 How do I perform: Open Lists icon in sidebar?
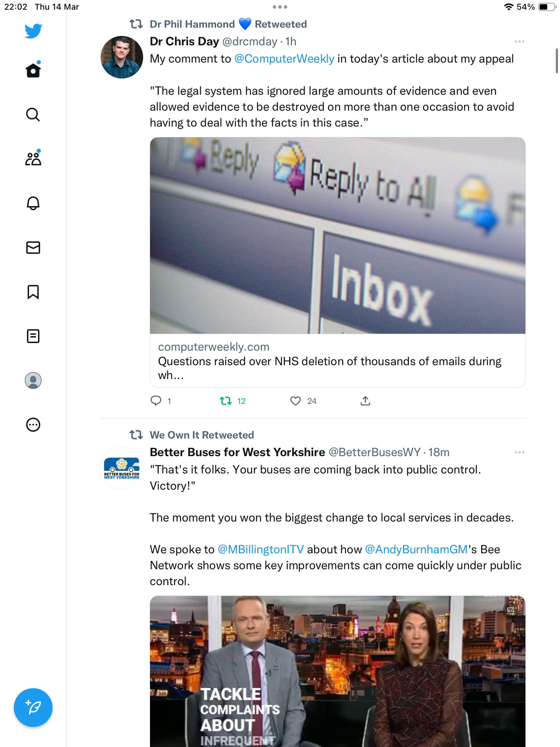point(33,336)
